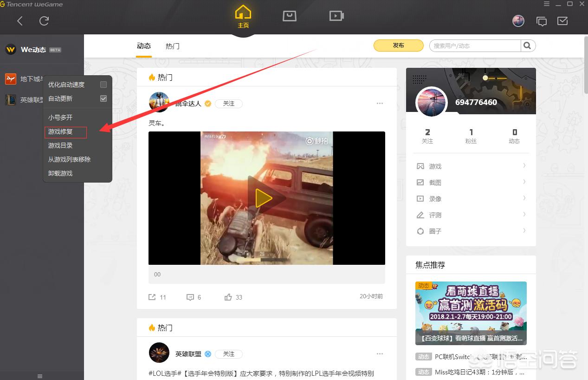
Task: Expand 评测 row in profile panel
Action: point(471,215)
